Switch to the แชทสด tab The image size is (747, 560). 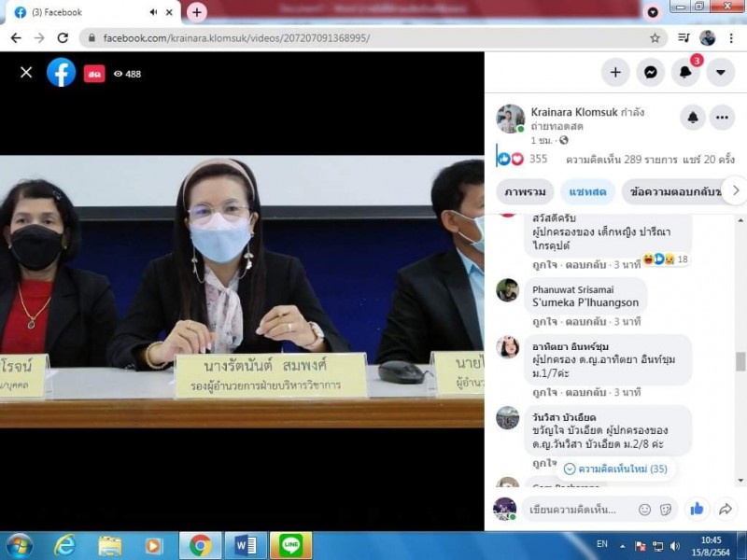tap(587, 192)
